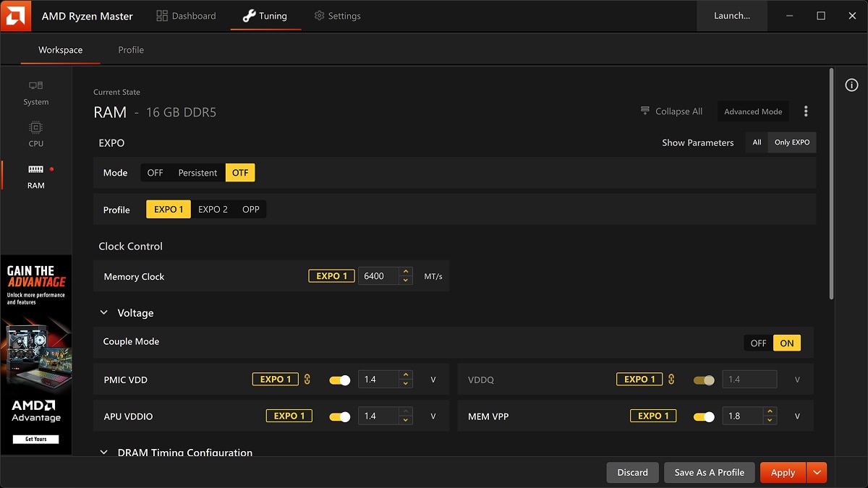Select the Workspace subtab
Screen dimensions: 868x488
[61, 50]
